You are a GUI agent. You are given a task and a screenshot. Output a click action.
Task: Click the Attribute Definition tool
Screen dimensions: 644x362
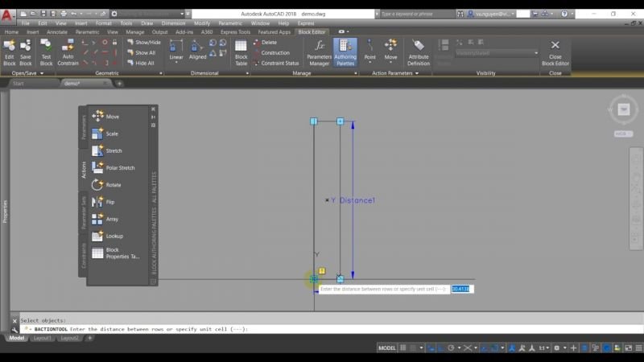pyautogui.click(x=419, y=53)
